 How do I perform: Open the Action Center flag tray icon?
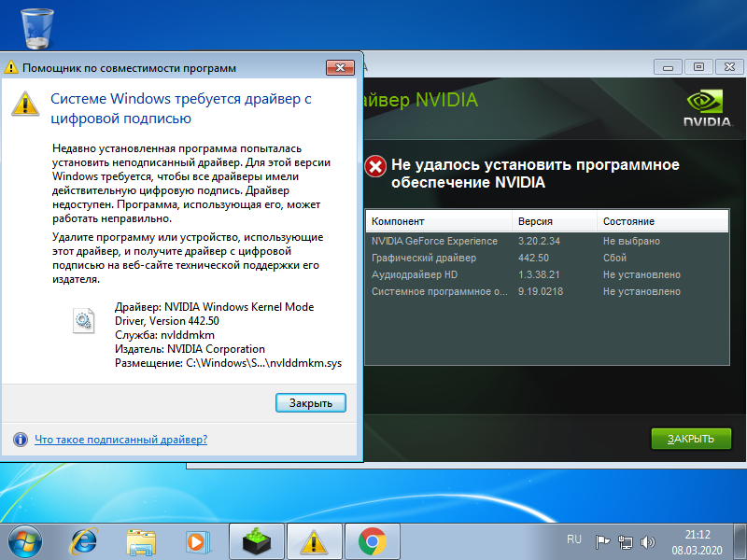click(602, 542)
